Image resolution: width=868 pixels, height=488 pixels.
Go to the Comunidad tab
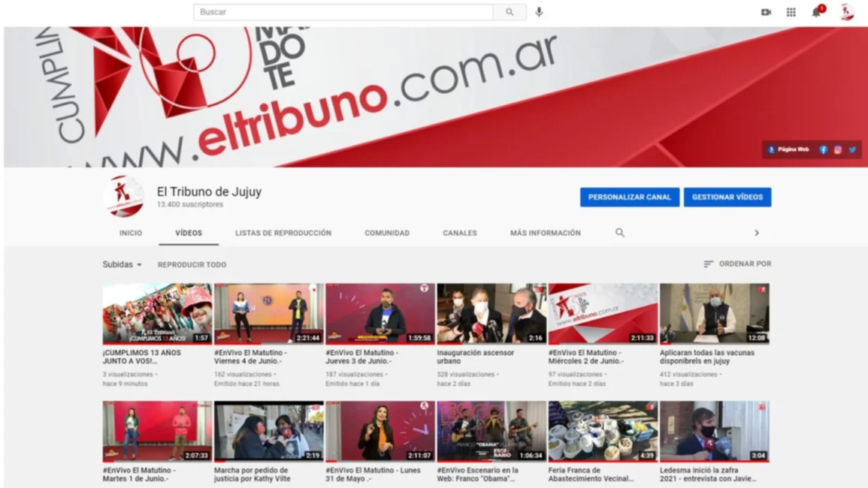387,233
